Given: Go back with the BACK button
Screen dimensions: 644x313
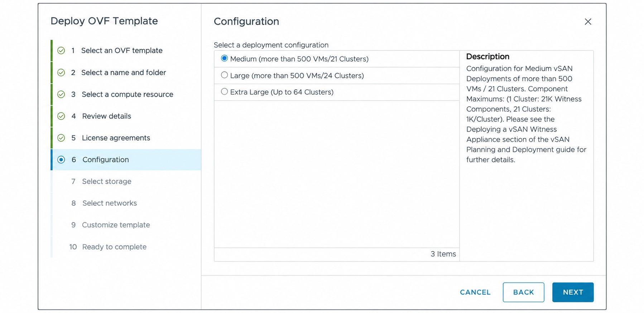Looking at the screenshot, I should click(523, 292).
